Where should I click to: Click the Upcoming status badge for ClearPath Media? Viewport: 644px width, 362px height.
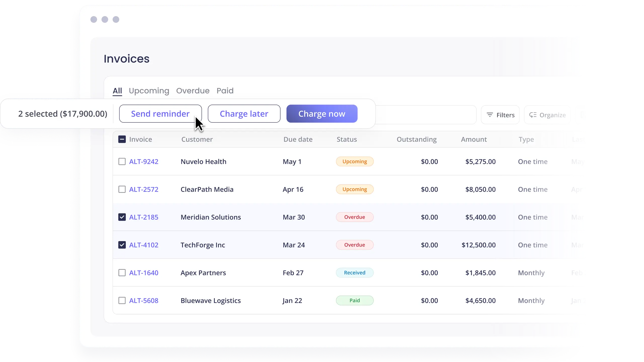[355, 189]
